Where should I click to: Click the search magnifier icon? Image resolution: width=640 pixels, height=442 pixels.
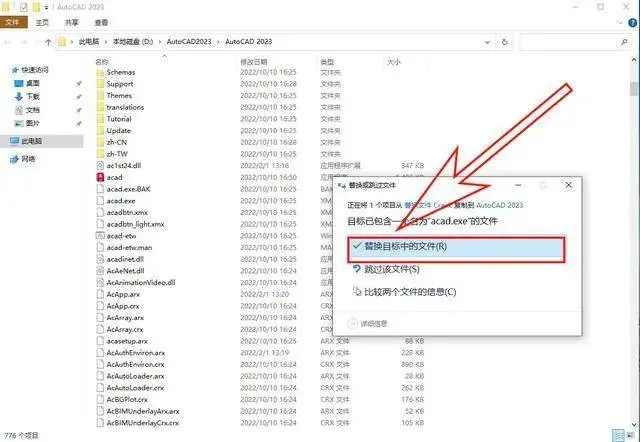point(624,42)
